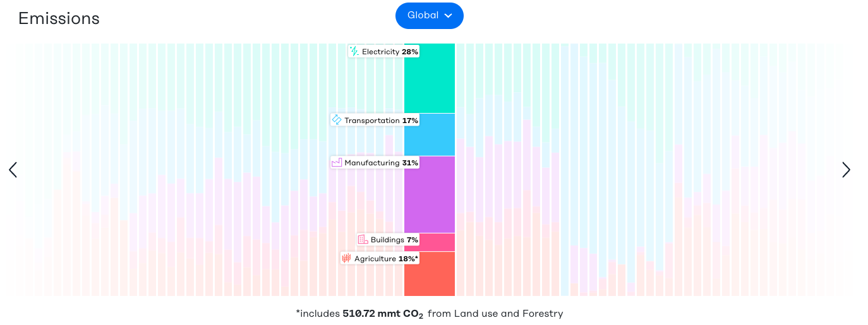The image size is (868, 325).
Task: Click the Manufacturing factory icon
Action: (x=337, y=163)
